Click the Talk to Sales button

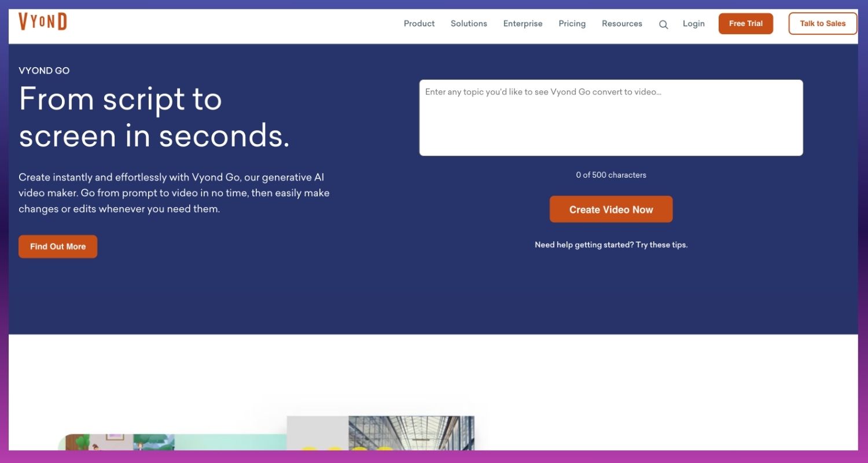point(822,24)
